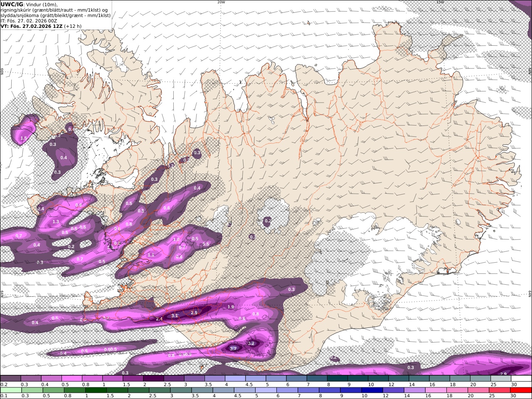Screen dimensions: 532x399
Task: Pick the pale grey swatch labeled 25 in upper legend
Action: coord(501,379)
